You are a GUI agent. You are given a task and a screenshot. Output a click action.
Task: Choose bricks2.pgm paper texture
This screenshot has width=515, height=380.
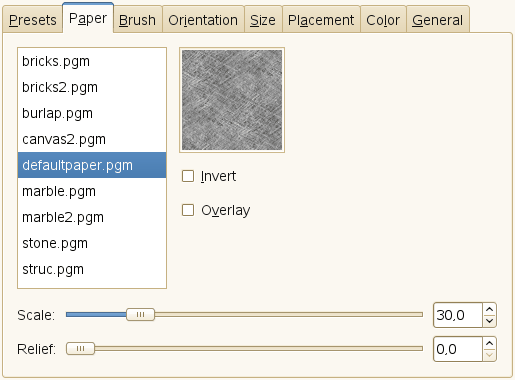click(x=92, y=87)
